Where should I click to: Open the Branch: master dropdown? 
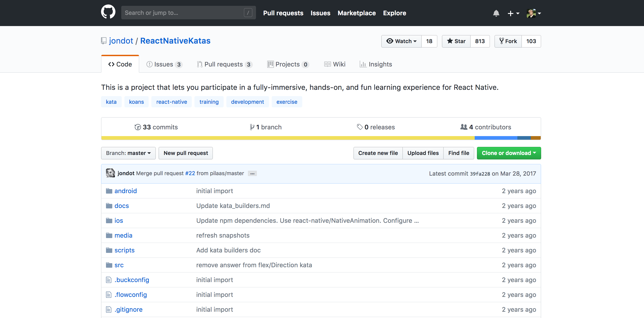point(128,153)
